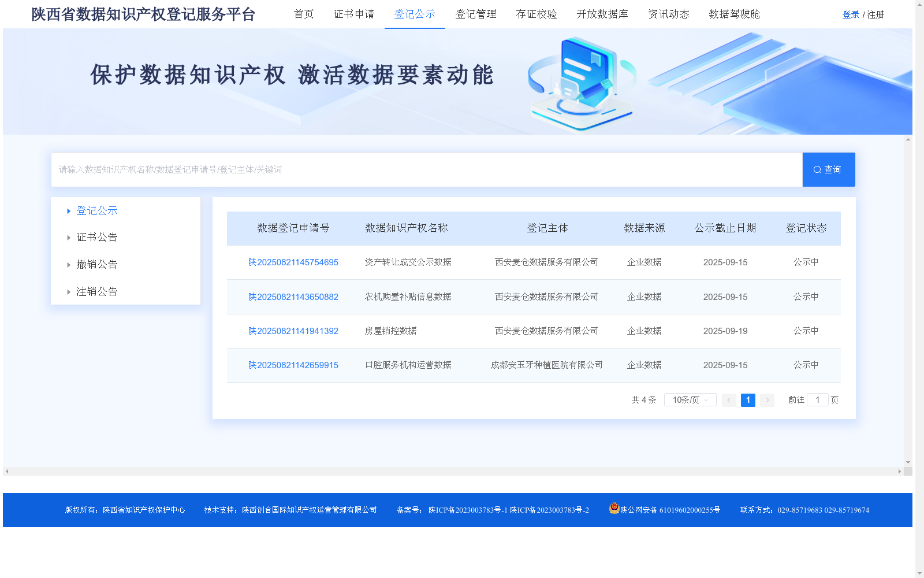Click 农机购置补贴信息数据 name cell
The width and height of the screenshot is (924, 578).
[408, 297]
